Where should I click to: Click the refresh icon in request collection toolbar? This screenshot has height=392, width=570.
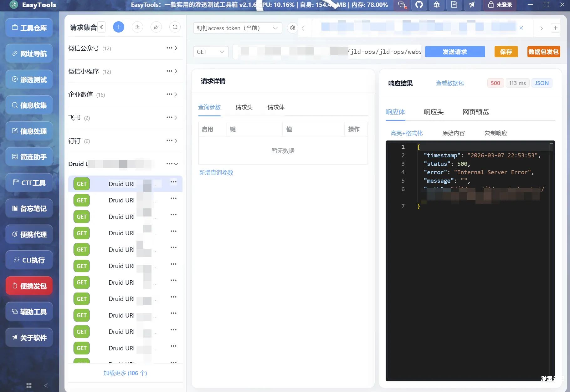point(175,27)
